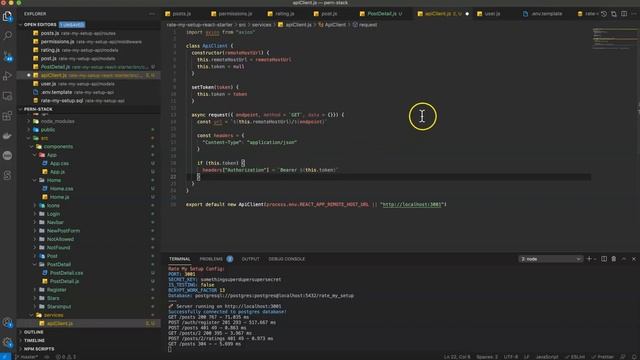This screenshot has height=360, width=640.
Task: Open the Search view in activity bar
Action: [7, 36]
